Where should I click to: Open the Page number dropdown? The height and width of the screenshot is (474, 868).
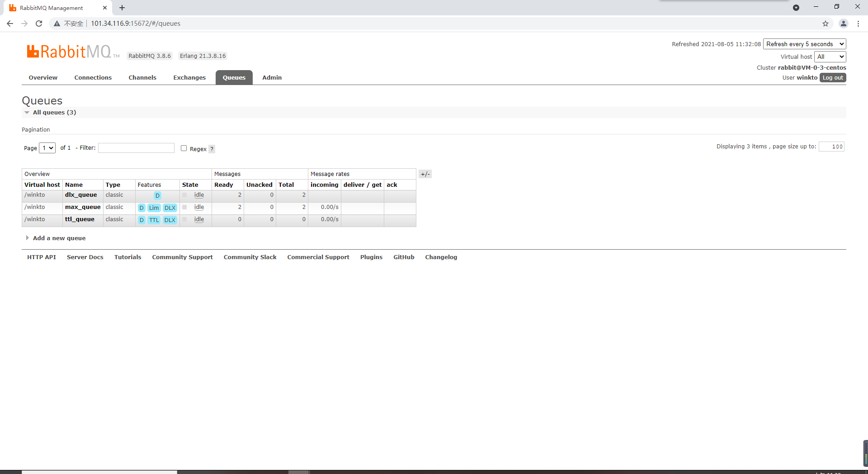pyautogui.click(x=47, y=148)
